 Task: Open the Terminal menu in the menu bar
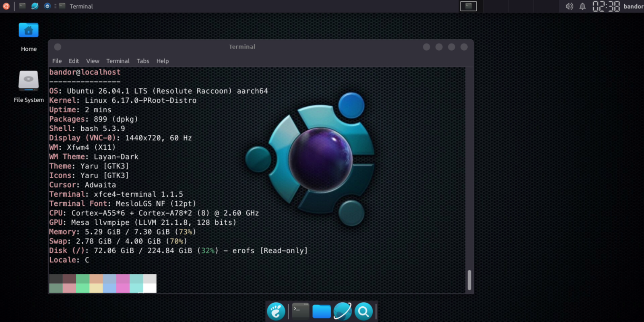[x=118, y=61]
